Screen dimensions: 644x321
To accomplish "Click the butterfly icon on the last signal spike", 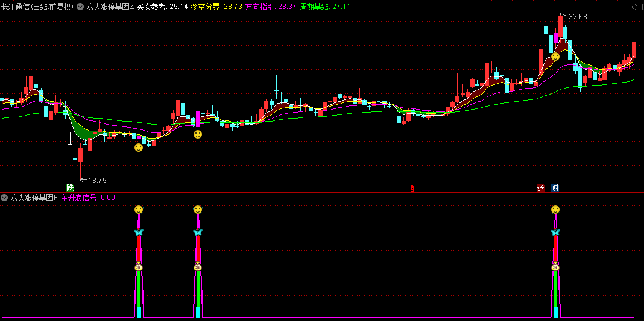I will [555, 233].
